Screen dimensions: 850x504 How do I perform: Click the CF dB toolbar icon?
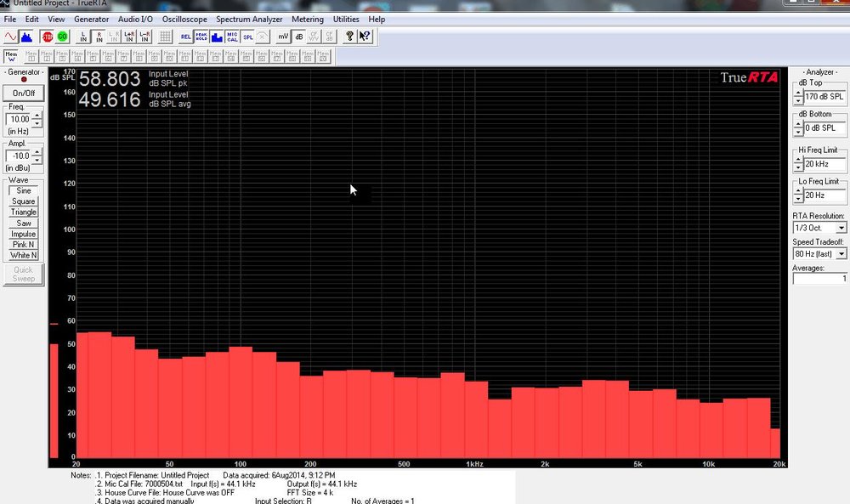(x=329, y=37)
